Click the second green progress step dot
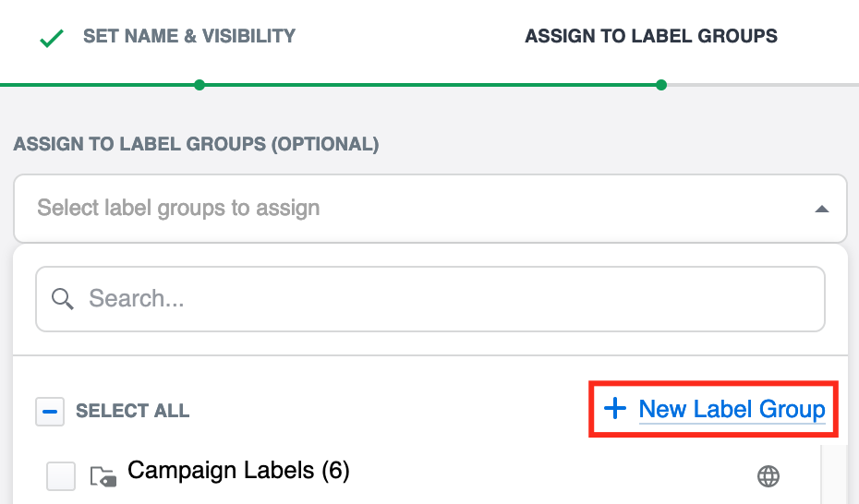 [x=661, y=85]
